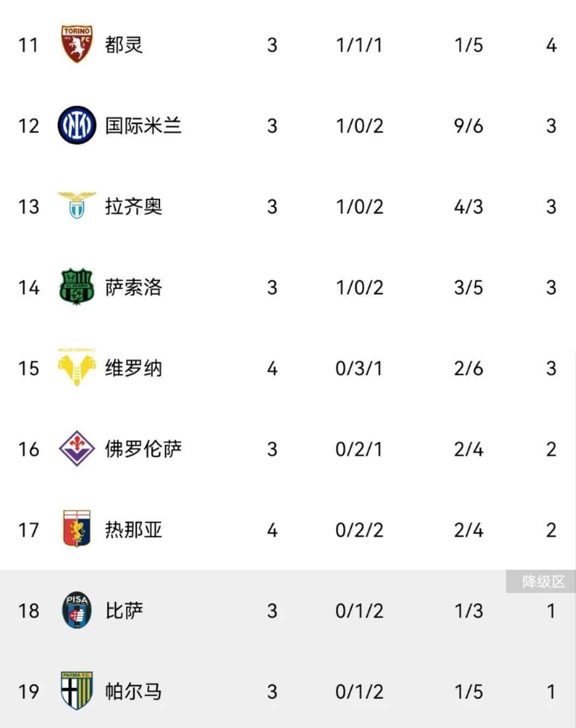Select the Lazio eagle crest
Image resolution: width=576 pixels, height=728 pixels.
point(77,205)
